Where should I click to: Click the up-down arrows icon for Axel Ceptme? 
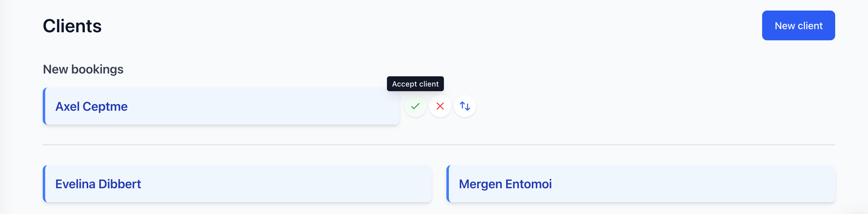(x=465, y=106)
